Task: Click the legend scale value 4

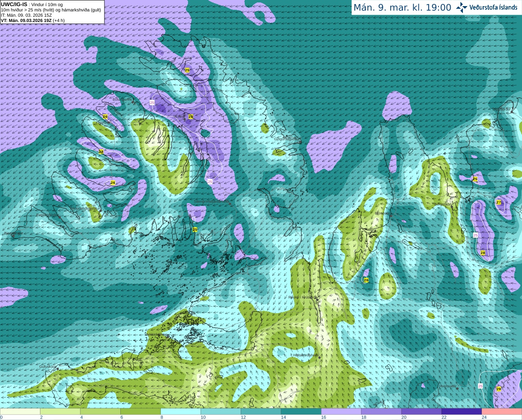Action: (x=82, y=417)
